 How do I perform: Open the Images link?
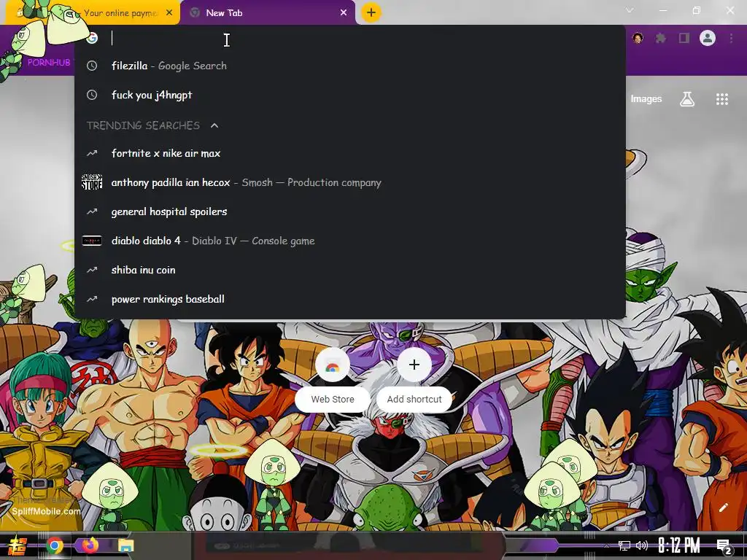pos(646,99)
